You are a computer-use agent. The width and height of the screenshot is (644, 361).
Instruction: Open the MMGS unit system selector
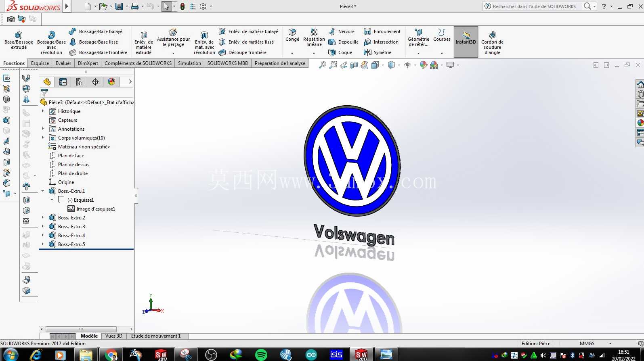596,344
